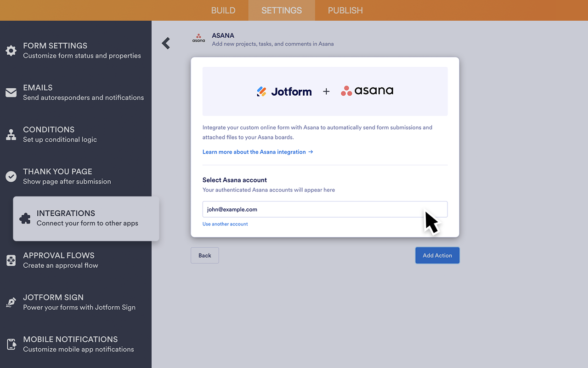
Task: Select the Conditions logic icon
Action: point(11,134)
